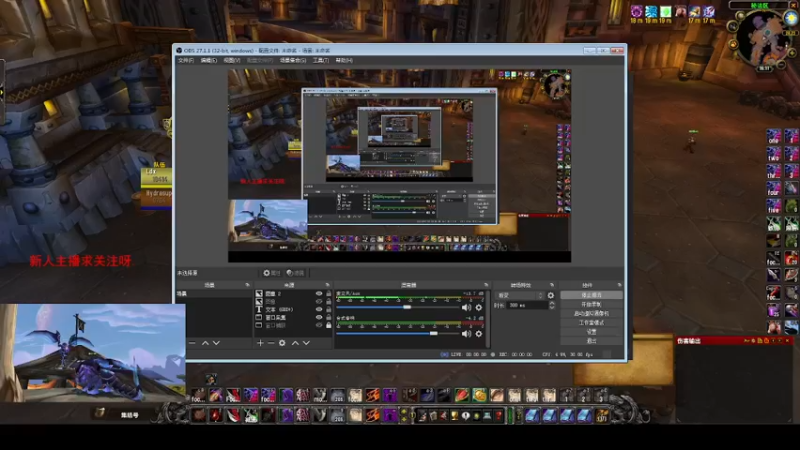Undock the 混音器 audio mixer panel via its header icon

tap(486, 285)
